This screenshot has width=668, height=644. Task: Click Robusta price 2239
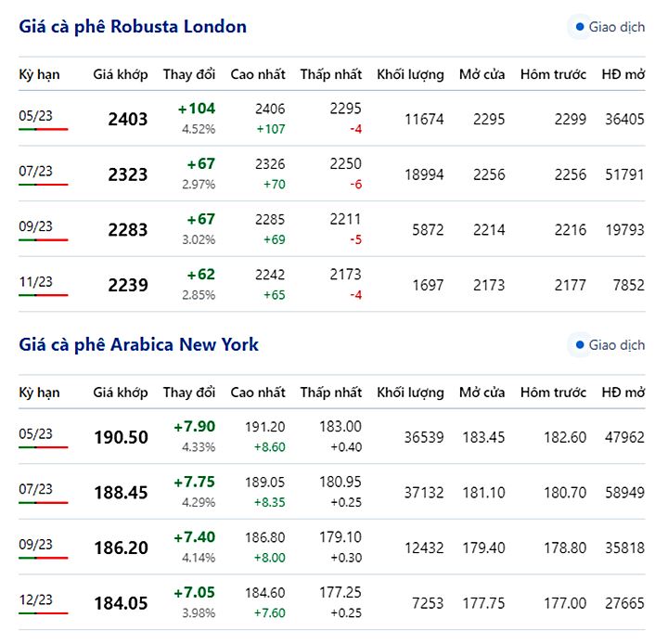click(128, 285)
